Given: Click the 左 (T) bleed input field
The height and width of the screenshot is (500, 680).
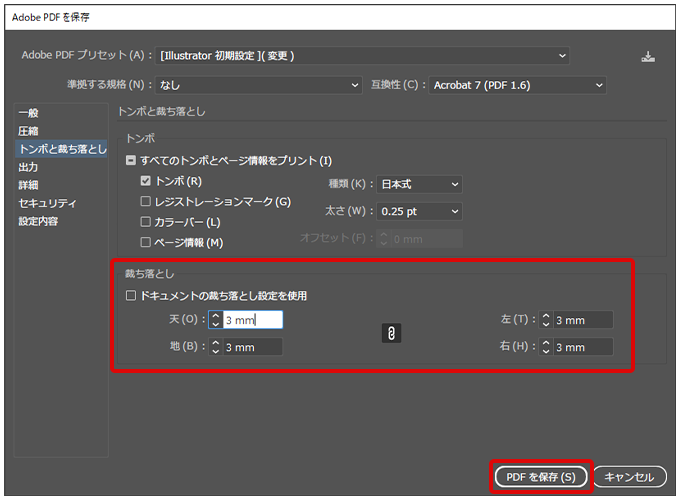Looking at the screenshot, I should [x=583, y=320].
